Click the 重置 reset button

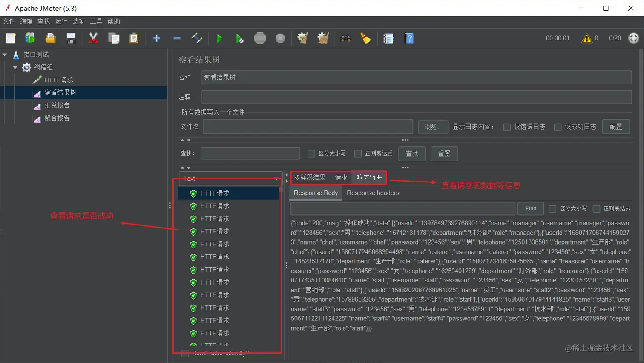444,154
